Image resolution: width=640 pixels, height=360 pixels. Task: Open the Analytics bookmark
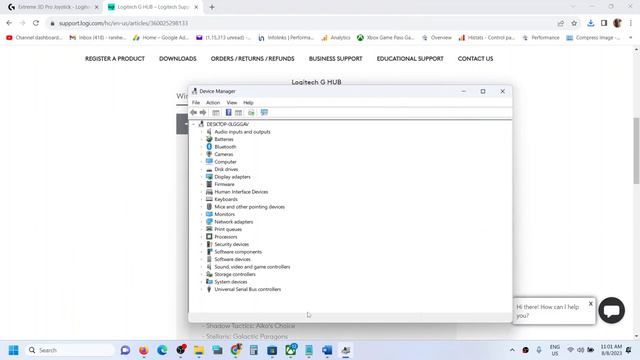[336, 38]
